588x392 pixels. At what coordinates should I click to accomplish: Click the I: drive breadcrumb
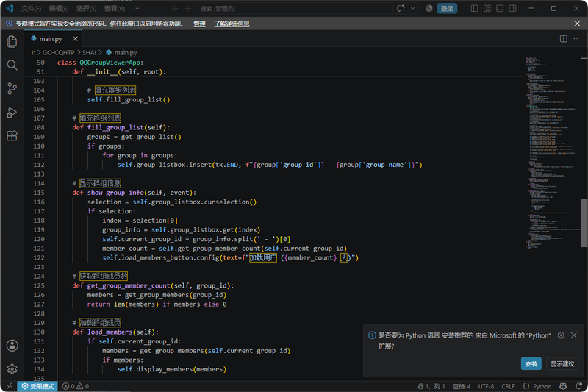click(33, 52)
